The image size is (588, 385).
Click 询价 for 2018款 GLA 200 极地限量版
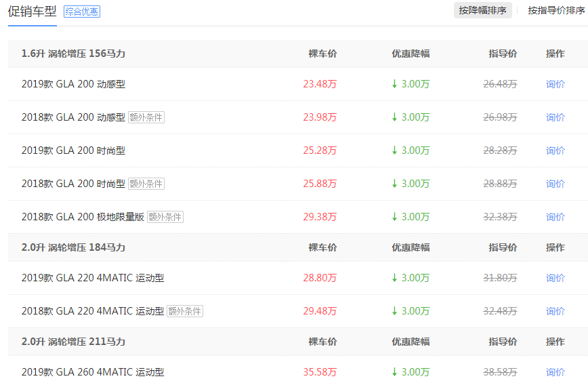pos(555,217)
